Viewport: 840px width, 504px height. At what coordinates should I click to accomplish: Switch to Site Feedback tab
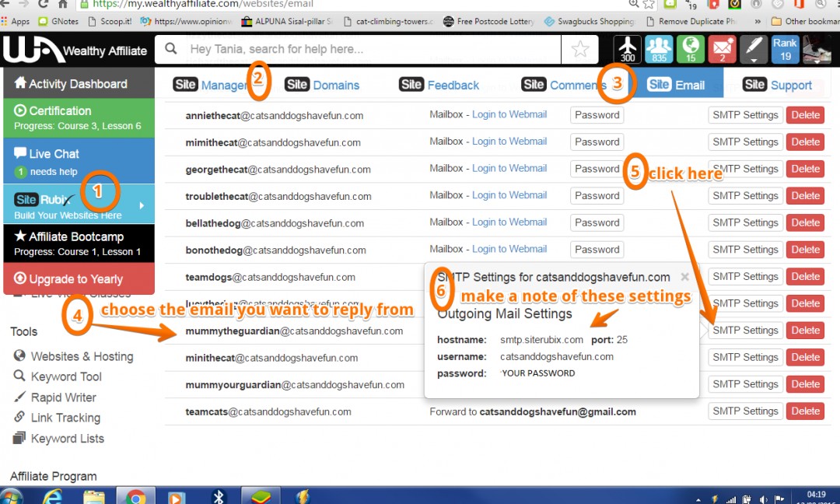pyautogui.click(x=439, y=85)
